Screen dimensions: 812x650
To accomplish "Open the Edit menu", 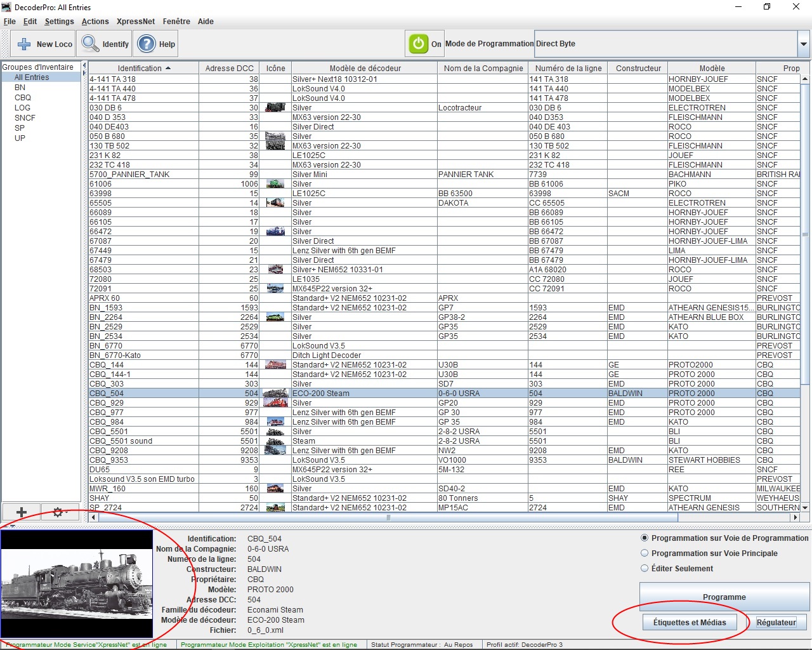I will click(x=30, y=22).
